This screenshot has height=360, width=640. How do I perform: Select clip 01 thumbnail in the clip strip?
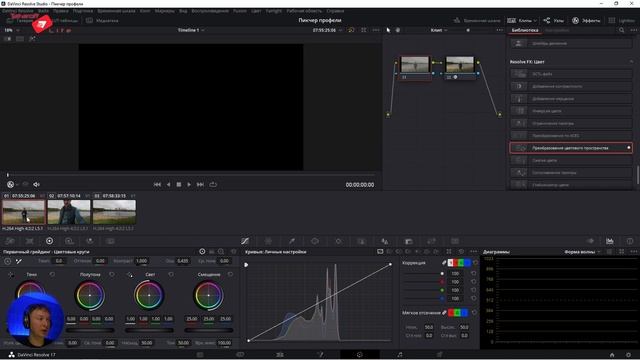point(24,212)
